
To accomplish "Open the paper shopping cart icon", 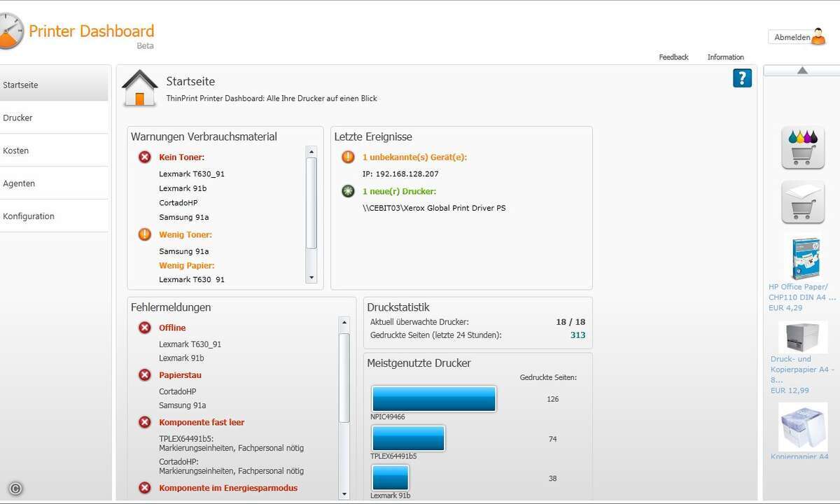I will click(802, 202).
